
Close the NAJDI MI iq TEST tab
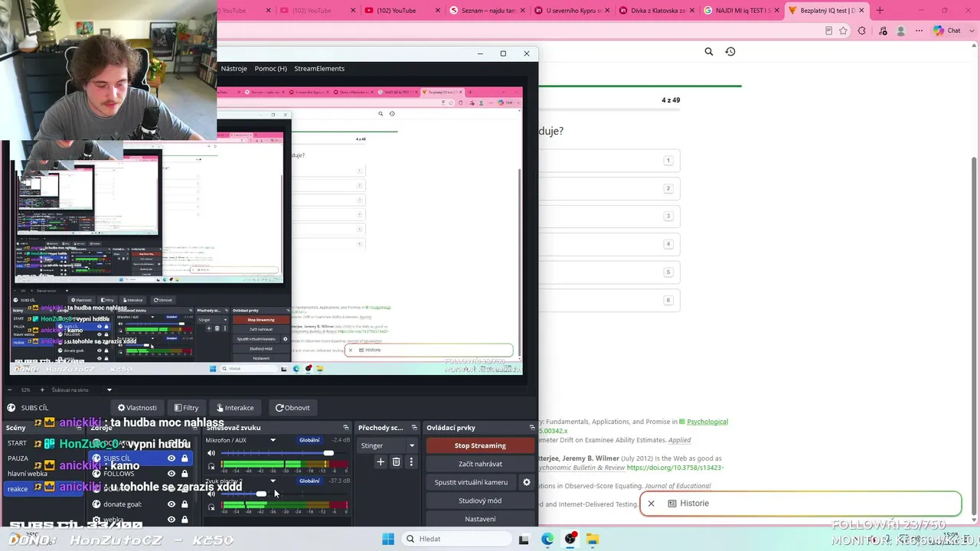click(777, 11)
